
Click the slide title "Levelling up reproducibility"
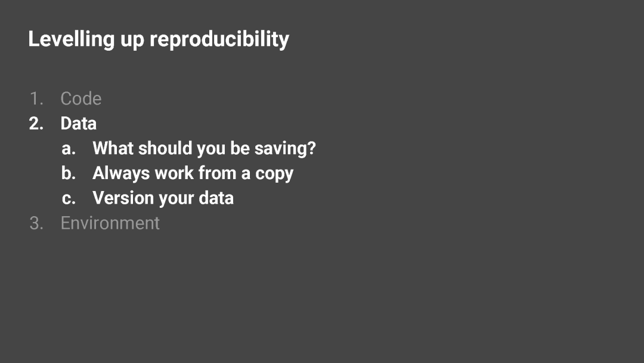159,40
